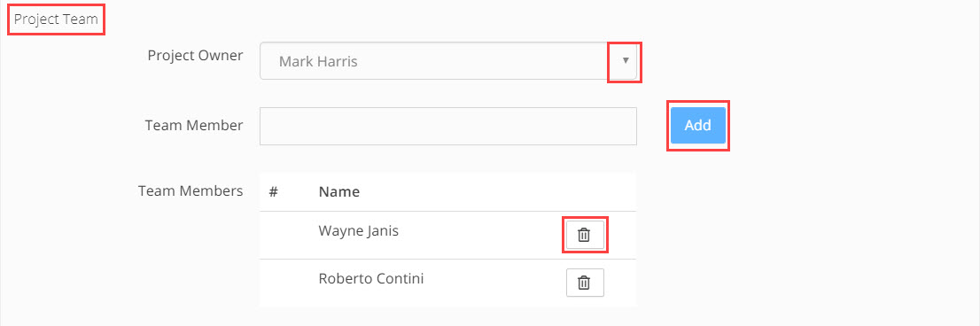Click the empty number cell beside Roberto Contini
Viewport: 980px width, 326px height.
[x=284, y=283]
